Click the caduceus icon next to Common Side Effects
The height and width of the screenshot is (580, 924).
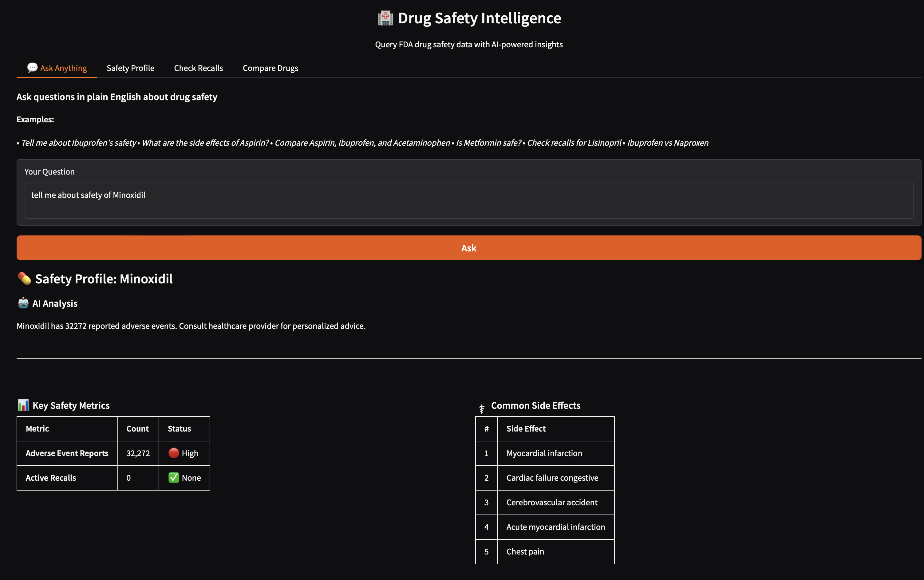click(x=482, y=408)
